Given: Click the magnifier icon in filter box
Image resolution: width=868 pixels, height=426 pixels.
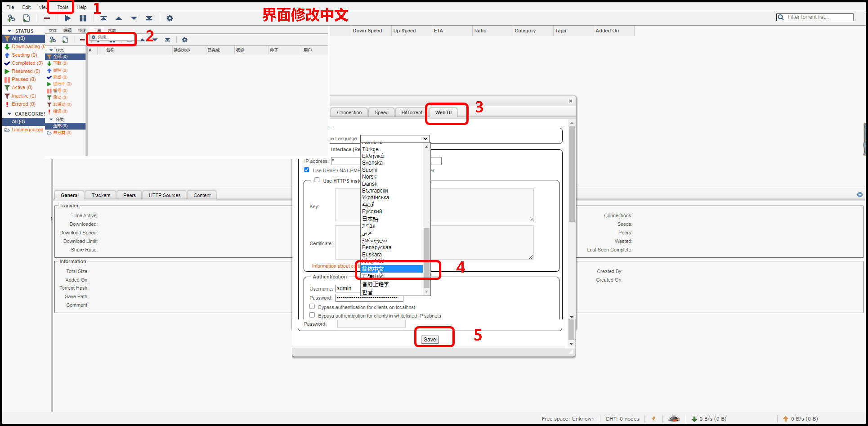Looking at the screenshot, I should (x=781, y=17).
